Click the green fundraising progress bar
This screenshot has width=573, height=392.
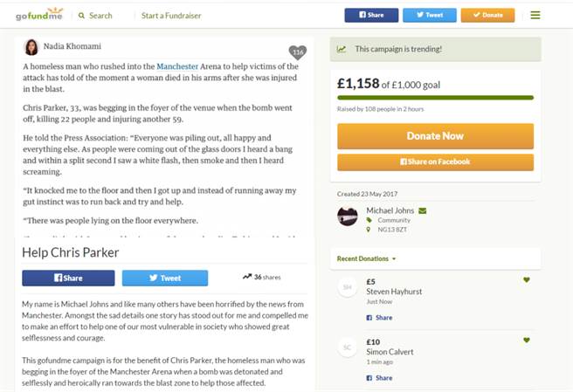pos(435,98)
